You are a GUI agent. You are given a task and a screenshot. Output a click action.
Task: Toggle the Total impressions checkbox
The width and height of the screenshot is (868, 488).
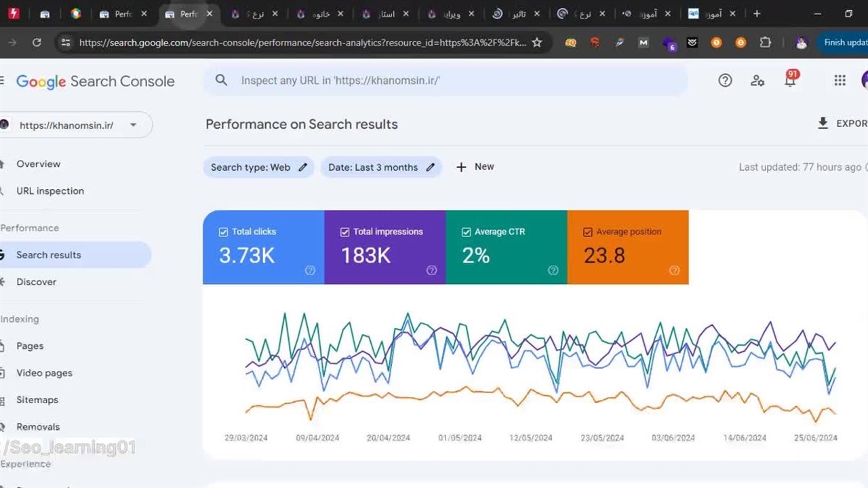(x=344, y=232)
